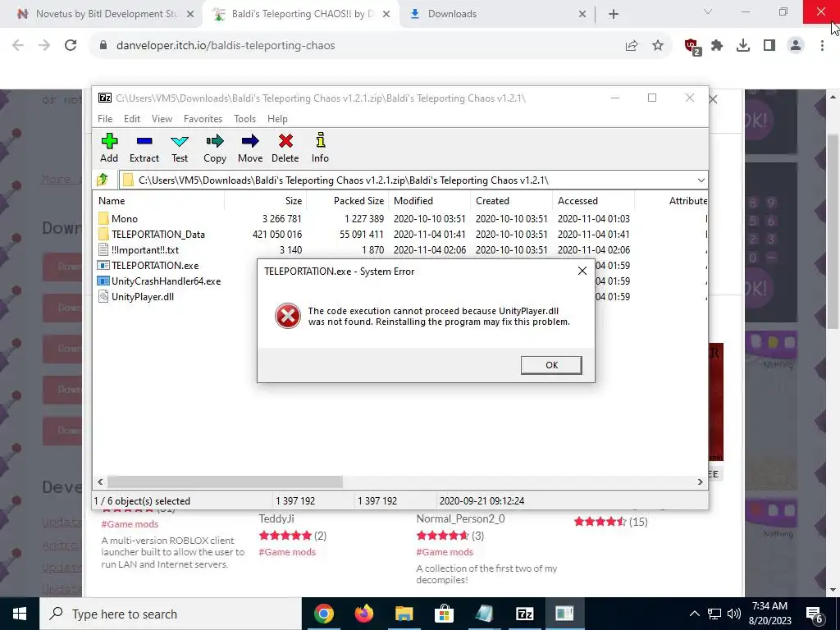Viewport: 840px width, 630px height.
Task: Click the Add toolbar icon in 7-Zip
Action: 109,148
